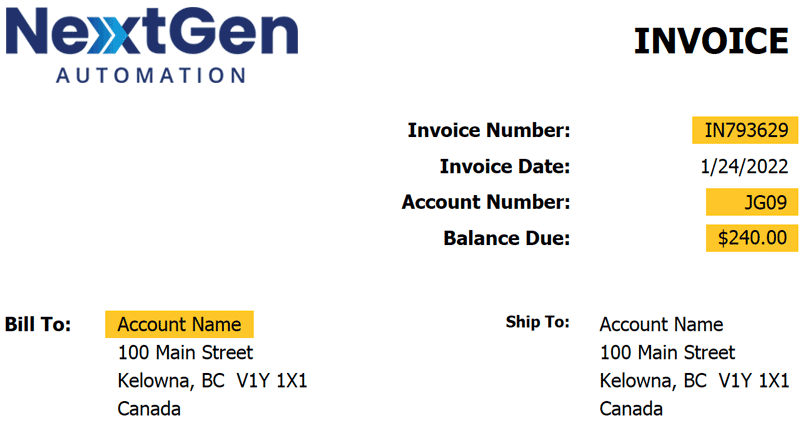Click the NextGen Automation logo

152,44
